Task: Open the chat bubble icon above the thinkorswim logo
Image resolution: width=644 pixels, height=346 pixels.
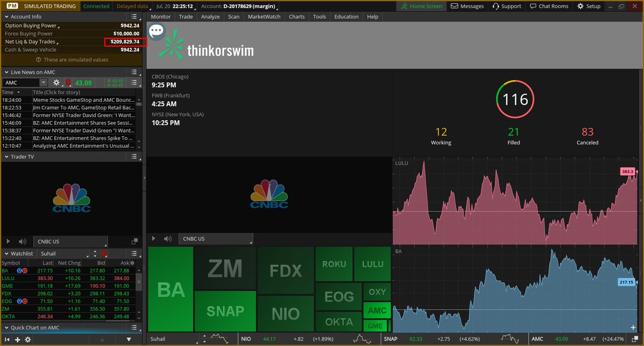Action: (156, 31)
